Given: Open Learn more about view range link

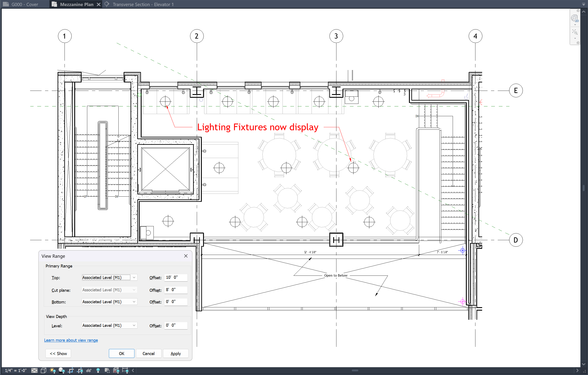Looking at the screenshot, I should (71, 340).
